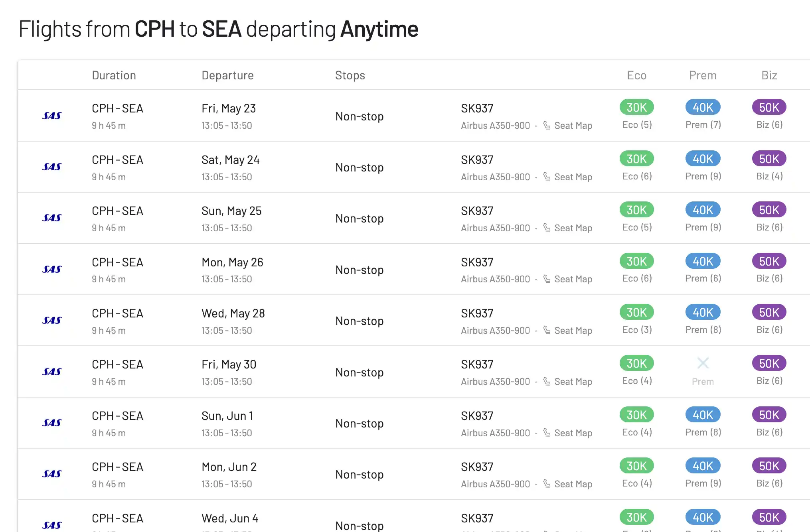Open Seat Map for Fri, May 30 flight

[x=568, y=382]
